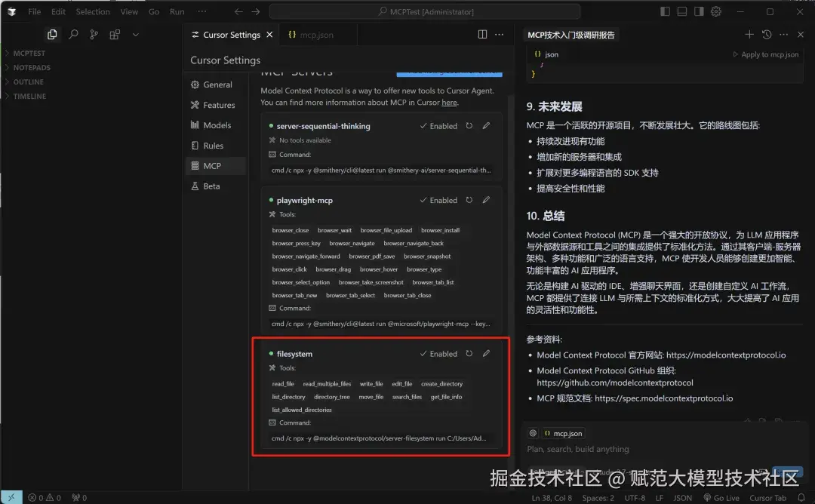Split the editor using the split icon

tap(481, 34)
